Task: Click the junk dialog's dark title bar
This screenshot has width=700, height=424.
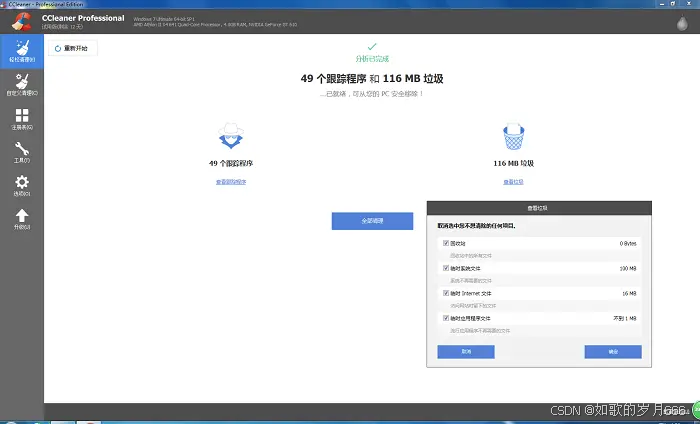Action: [539, 208]
